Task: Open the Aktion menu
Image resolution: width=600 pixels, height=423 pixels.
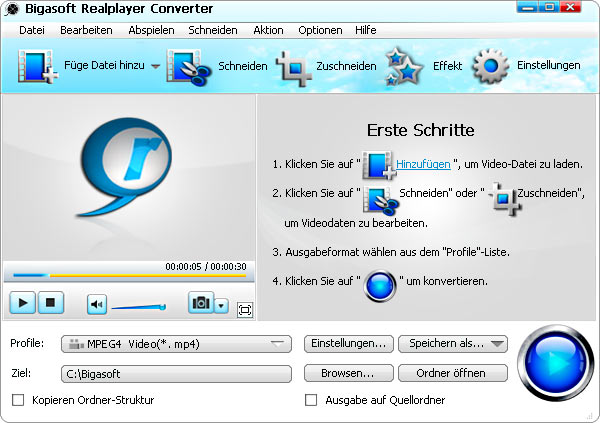Action: (268, 30)
